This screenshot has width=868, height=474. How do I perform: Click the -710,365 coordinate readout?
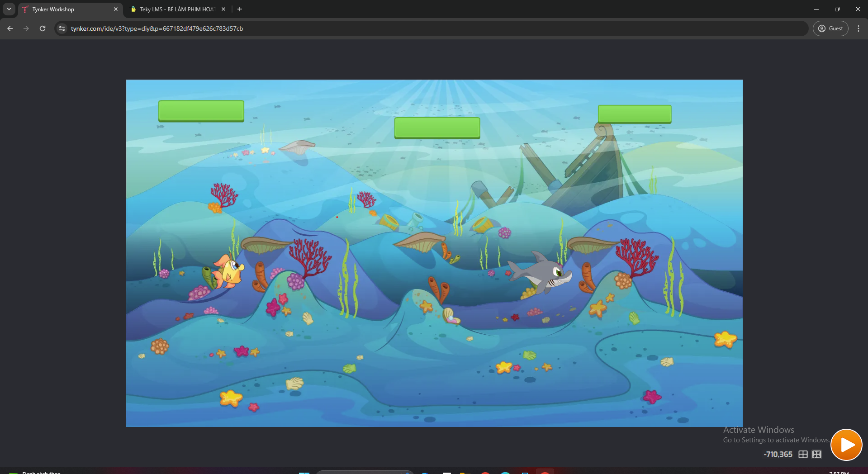778,454
